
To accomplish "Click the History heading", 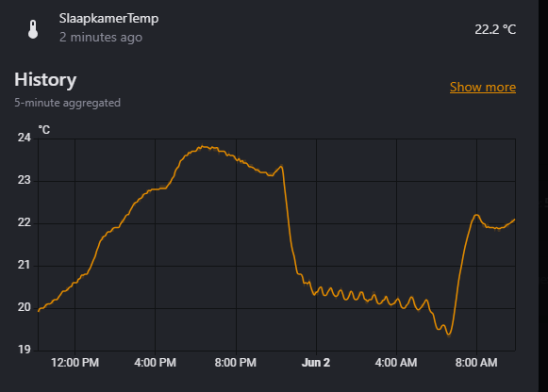I will [45, 79].
